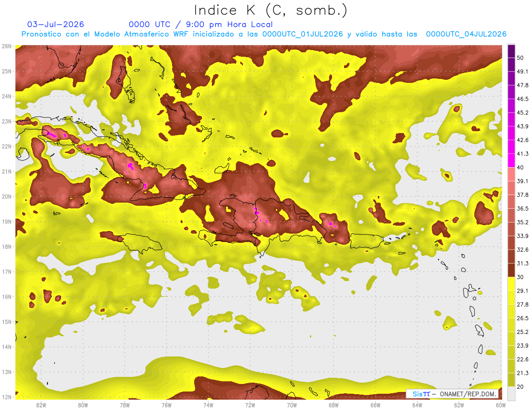
Task: Click the colorbar label '22.6'
Action: click(522, 359)
